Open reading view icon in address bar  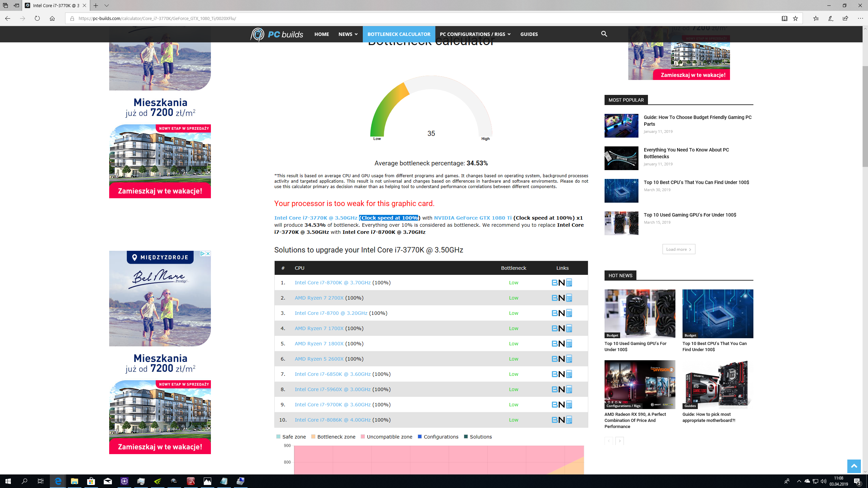tap(784, 19)
